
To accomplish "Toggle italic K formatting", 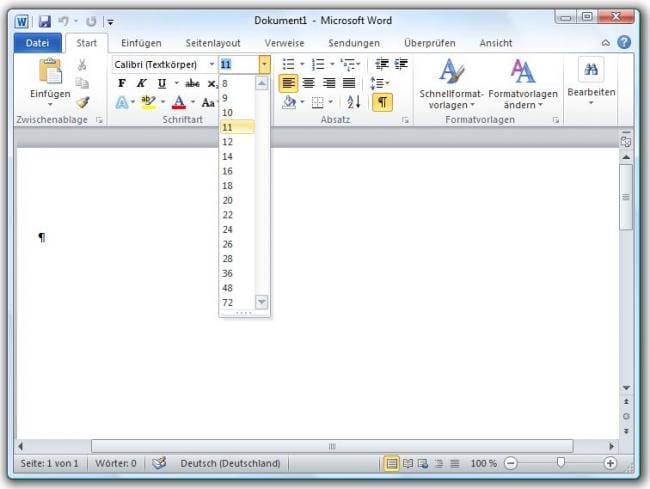I will 142,83.
